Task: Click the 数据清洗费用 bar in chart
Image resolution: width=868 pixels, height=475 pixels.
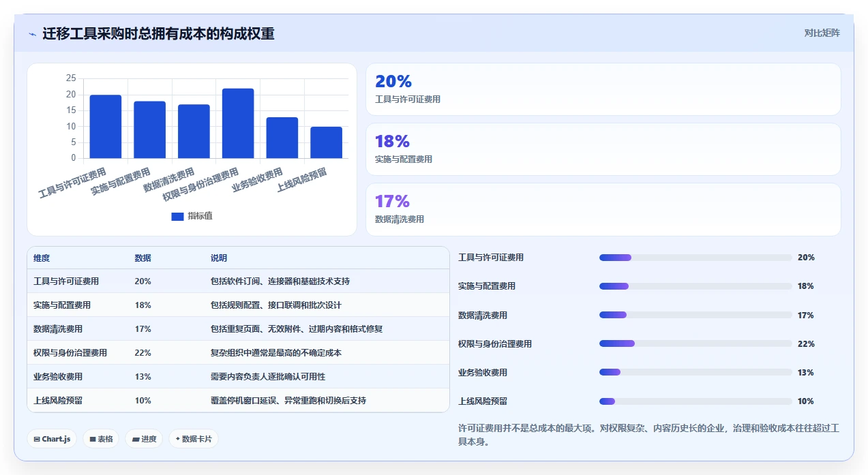Action: pos(194,132)
